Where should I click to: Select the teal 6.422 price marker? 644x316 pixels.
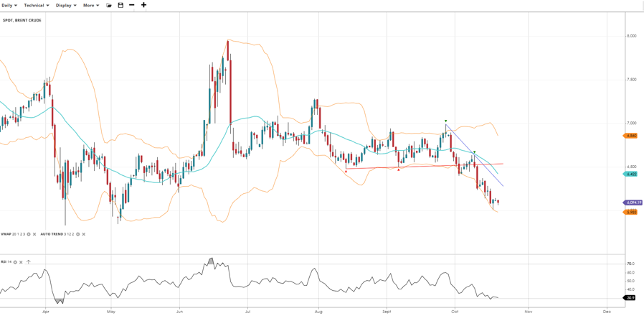[631, 174]
